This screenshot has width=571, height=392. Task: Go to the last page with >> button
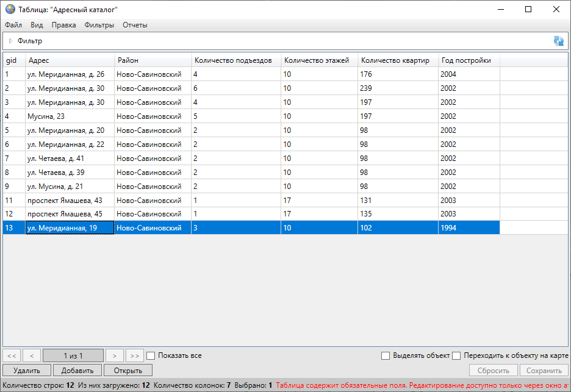point(135,355)
